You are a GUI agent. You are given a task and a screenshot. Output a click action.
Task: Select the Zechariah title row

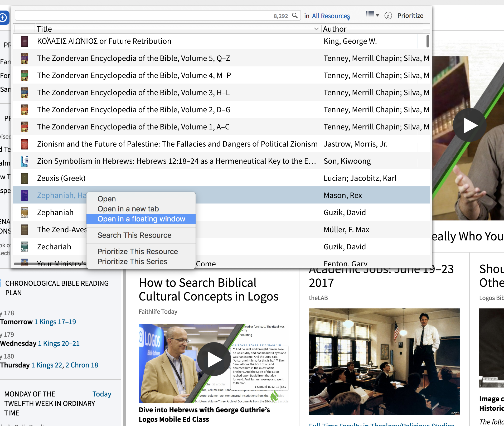[54, 247]
